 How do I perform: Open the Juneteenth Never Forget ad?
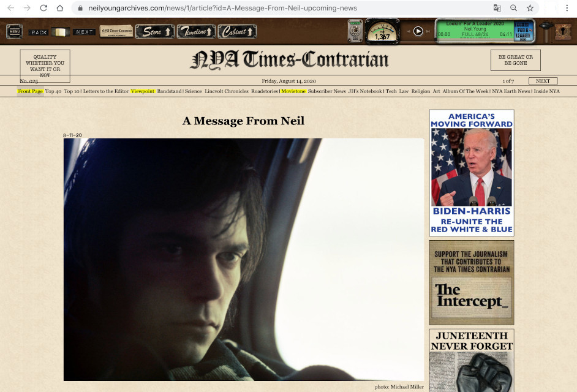click(x=472, y=360)
